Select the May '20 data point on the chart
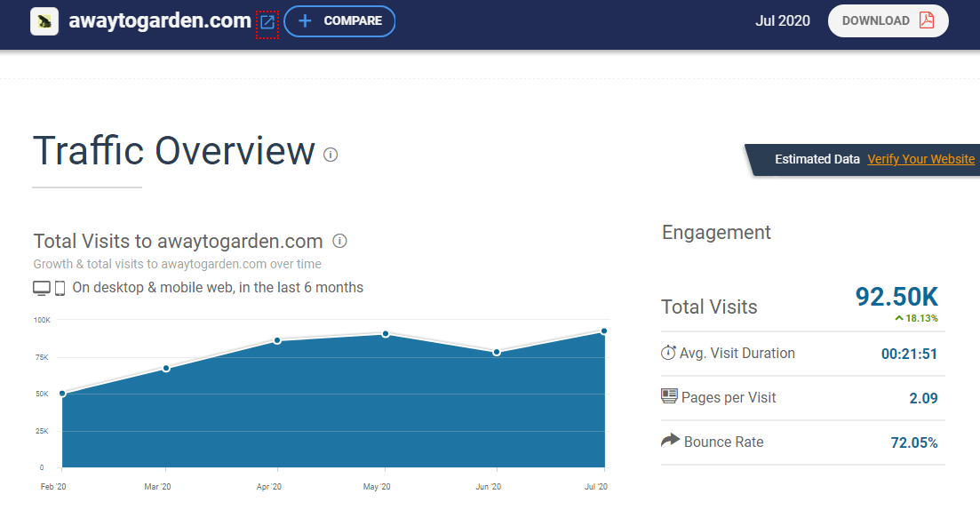Screen dimensions: 980x518 (386, 334)
